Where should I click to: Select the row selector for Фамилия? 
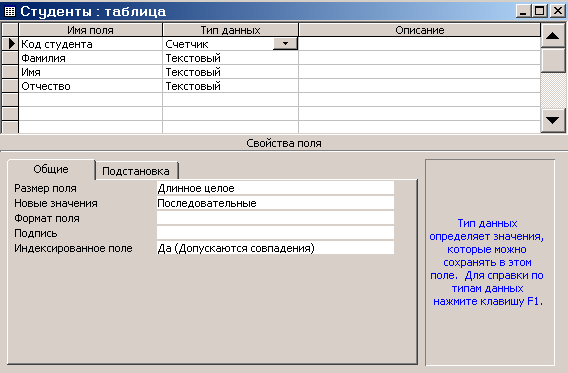pyautogui.click(x=10, y=58)
